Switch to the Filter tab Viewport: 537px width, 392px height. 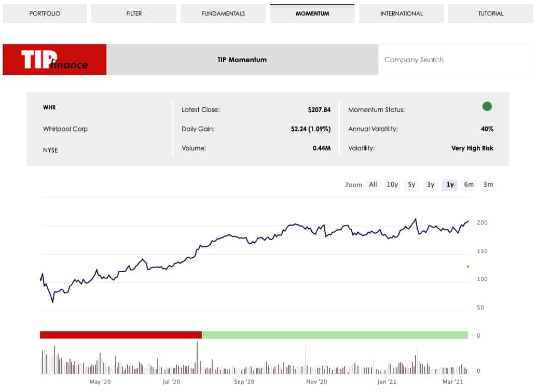coord(134,13)
